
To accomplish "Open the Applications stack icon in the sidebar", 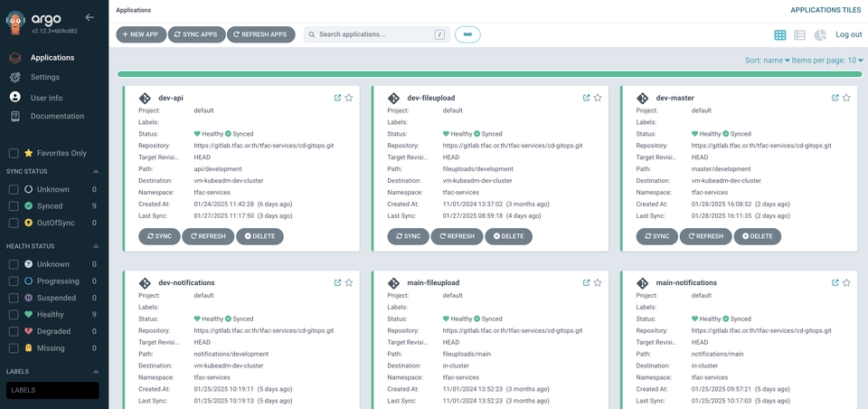I will pyautogui.click(x=15, y=58).
